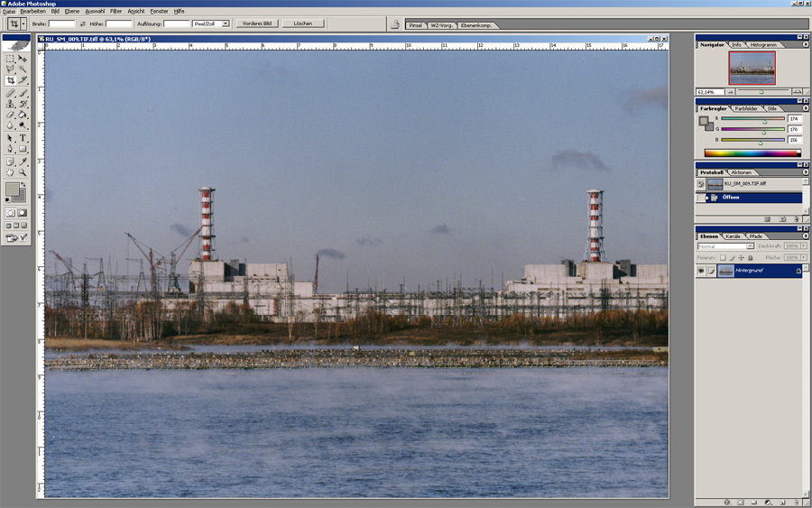The width and height of the screenshot is (812, 508).
Task: Select the Rectangle shape tool
Action: 23,149
